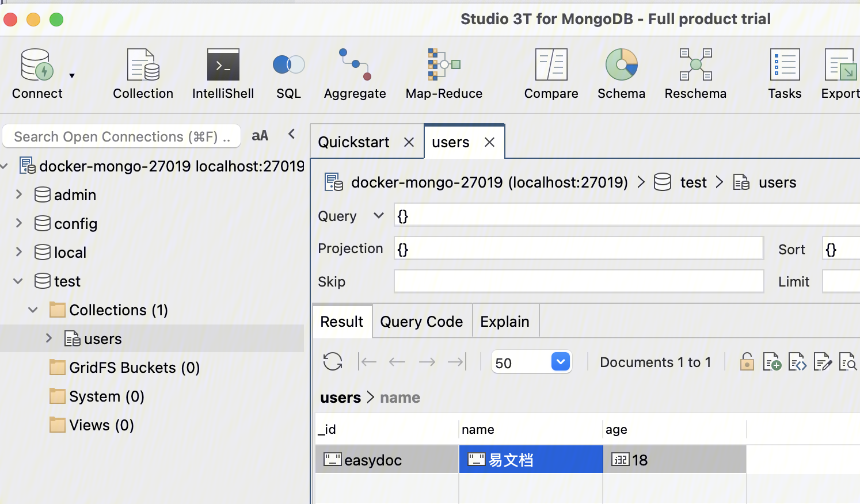Select GridFS Buckets (0) folder
The image size is (860, 504).
[125, 368]
